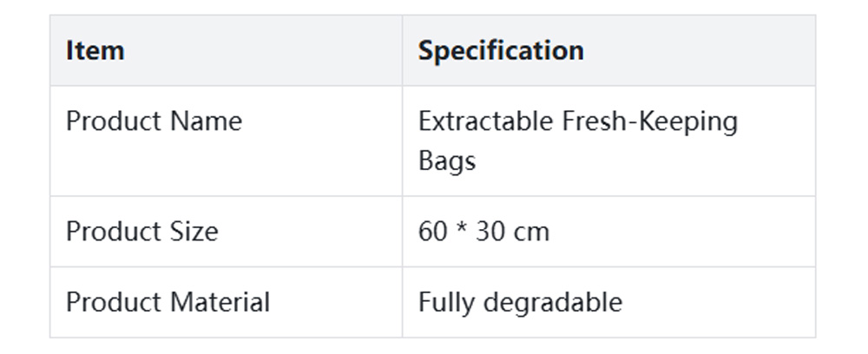Select the "Product Size" cell

(x=141, y=232)
